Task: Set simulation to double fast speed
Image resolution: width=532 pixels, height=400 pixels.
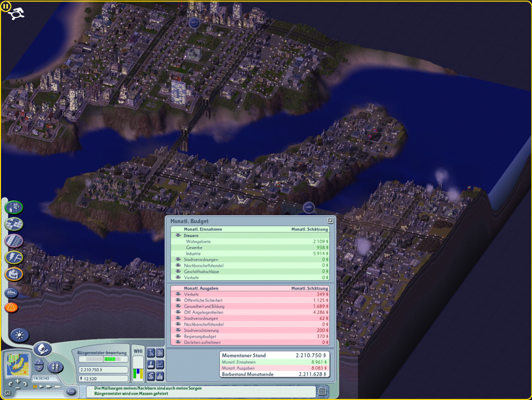Action: (49, 386)
